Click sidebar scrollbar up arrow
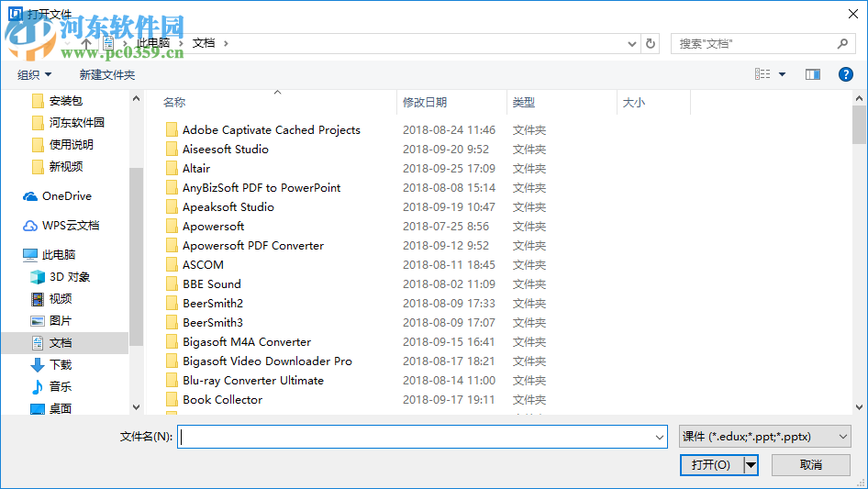The height and width of the screenshot is (489, 868). pos(136,98)
